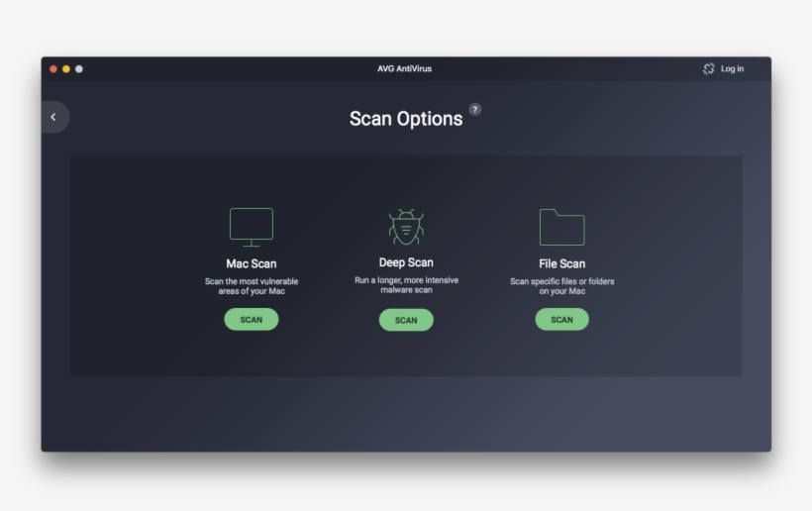Image resolution: width=812 pixels, height=511 pixels.
Task: Start the File Scan with SCAN button
Action: click(x=561, y=320)
